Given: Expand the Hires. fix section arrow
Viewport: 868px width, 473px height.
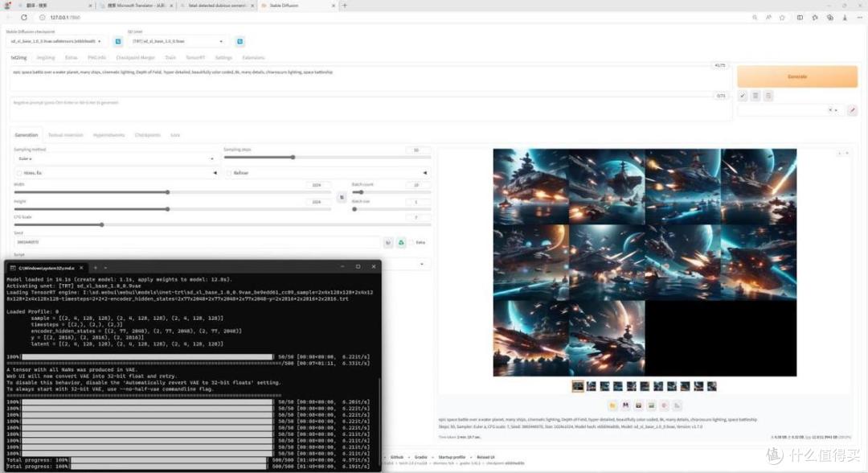Looking at the screenshot, I should pos(215,173).
